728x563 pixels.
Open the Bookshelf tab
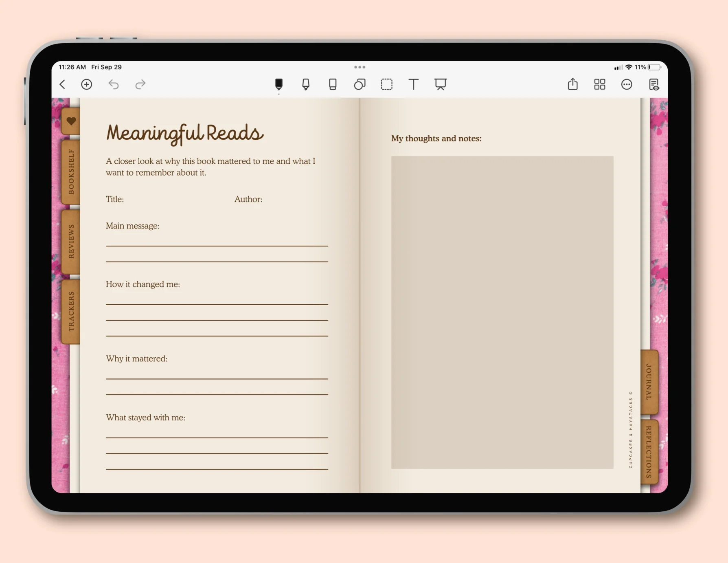(71, 172)
